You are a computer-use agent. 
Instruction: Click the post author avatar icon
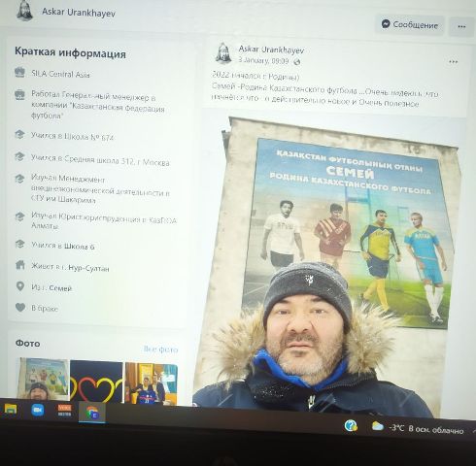tap(223, 53)
